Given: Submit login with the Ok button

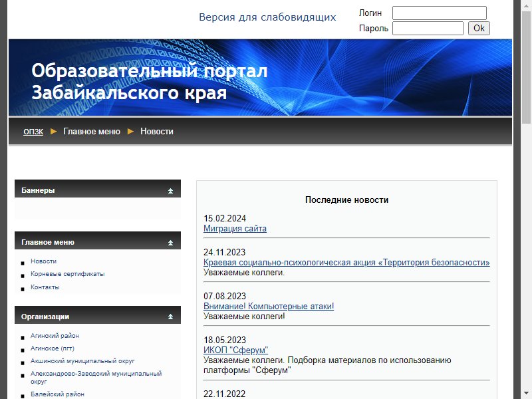Looking at the screenshot, I should click(479, 28).
